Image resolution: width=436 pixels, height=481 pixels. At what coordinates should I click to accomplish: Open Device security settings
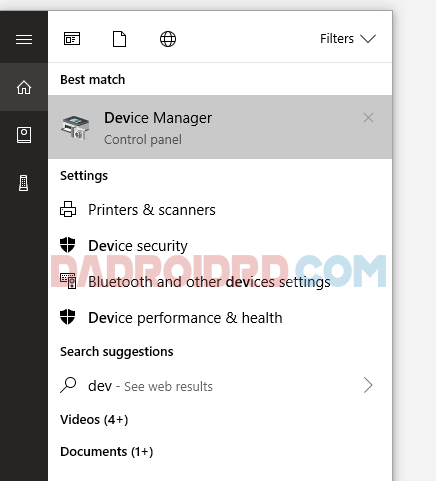(x=220, y=246)
